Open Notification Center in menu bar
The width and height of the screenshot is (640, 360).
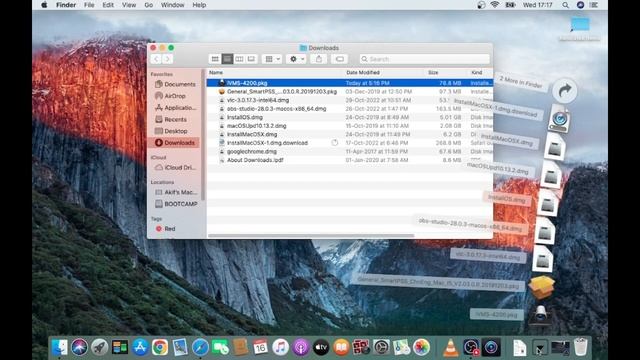click(x=594, y=5)
